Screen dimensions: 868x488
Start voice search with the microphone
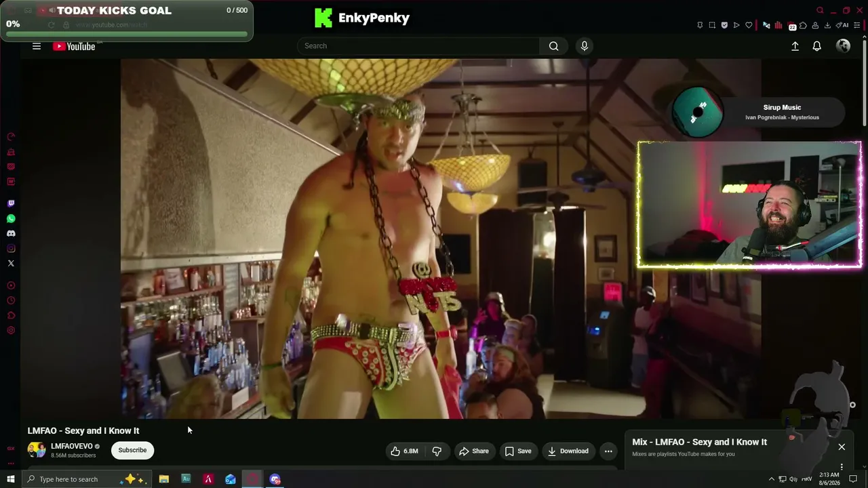click(585, 46)
